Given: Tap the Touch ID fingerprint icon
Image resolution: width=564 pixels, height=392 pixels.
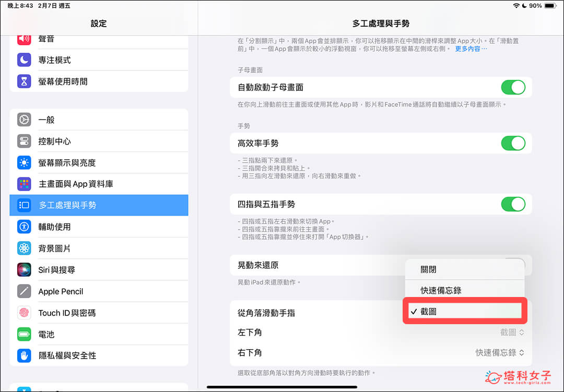Looking at the screenshot, I should 24,313.
